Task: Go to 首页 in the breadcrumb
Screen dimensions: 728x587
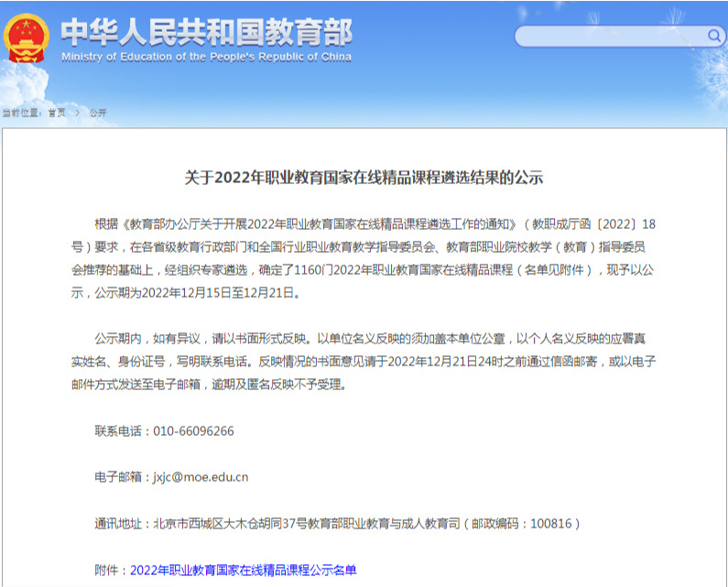Action: point(57,113)
